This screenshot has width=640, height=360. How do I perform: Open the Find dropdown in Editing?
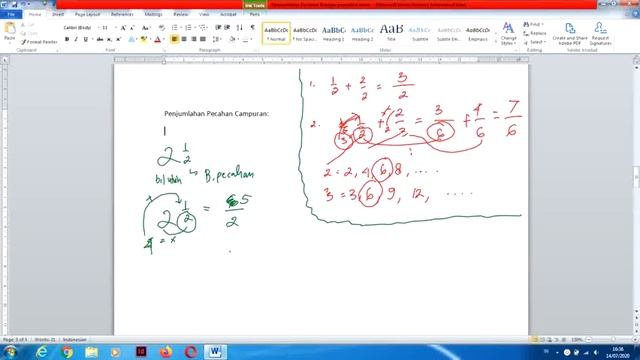pyautogui.click(x=543, y=24)
